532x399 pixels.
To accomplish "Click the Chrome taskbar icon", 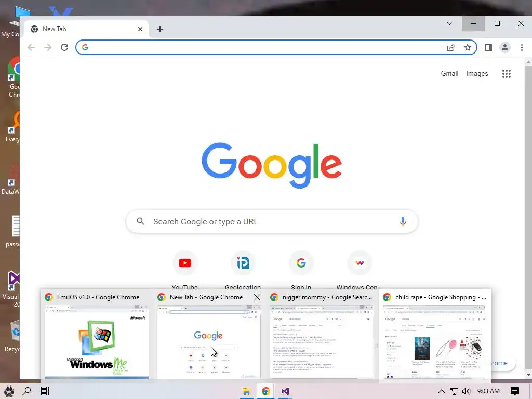I will coord(265,391).
